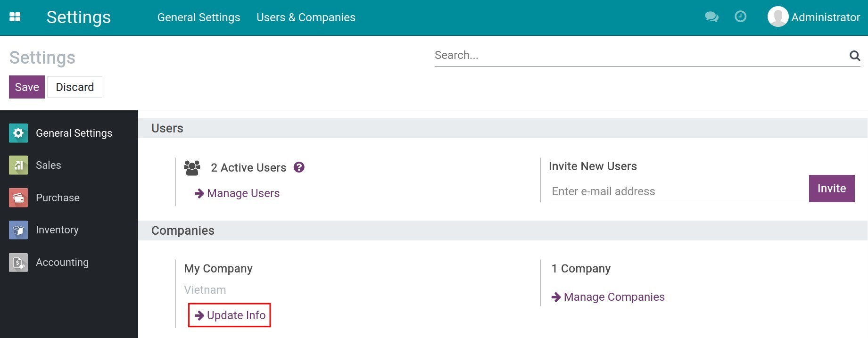Click the Settings app title
868x338 pixels.
click(79, 17)
